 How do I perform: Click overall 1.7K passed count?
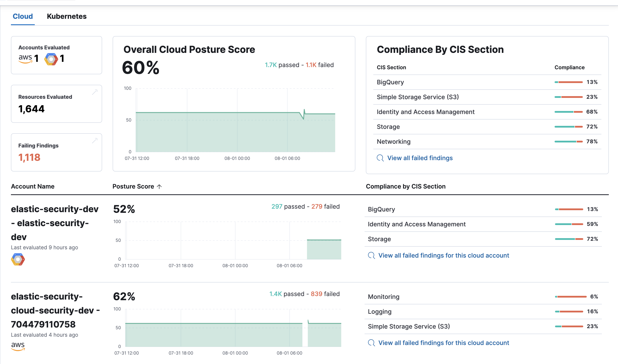click(271, 65)
